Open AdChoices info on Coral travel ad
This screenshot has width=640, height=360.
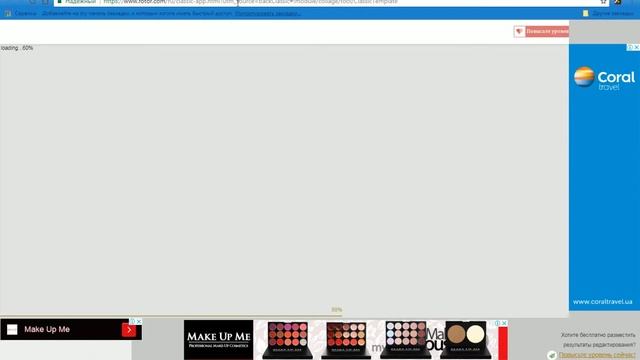pyautogui.click(x=630, y=47)
